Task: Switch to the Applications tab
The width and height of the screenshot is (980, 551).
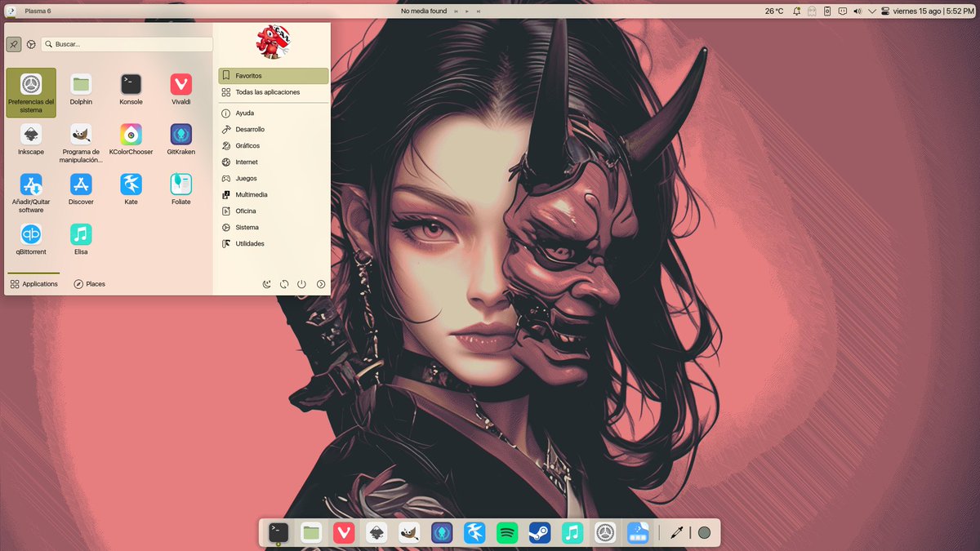Action: point(33,284)
